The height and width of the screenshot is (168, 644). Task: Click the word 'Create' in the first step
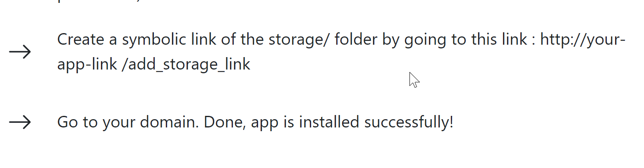pos(80,40)
